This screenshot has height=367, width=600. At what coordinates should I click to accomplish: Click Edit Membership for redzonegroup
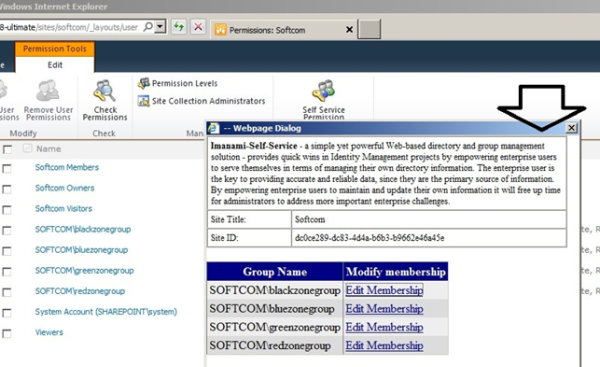pyautogui.click(x=384, y=346)
